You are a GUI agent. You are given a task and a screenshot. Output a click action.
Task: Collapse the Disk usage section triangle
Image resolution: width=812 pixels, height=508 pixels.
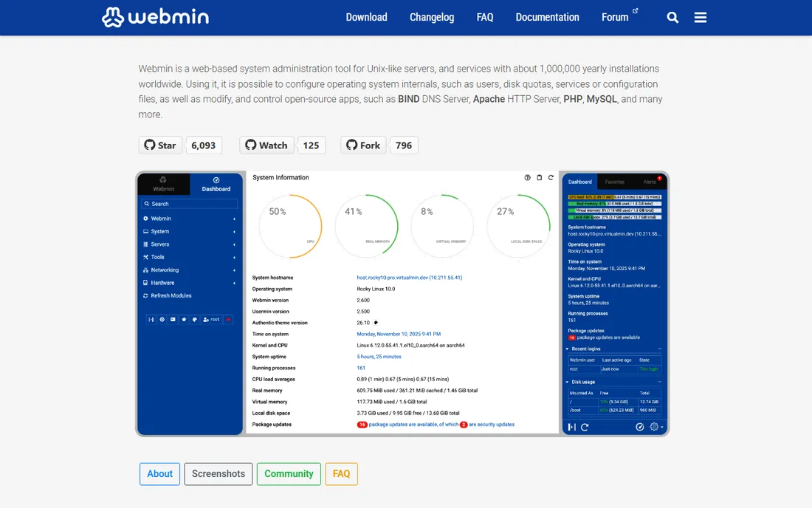click(568, 382)
